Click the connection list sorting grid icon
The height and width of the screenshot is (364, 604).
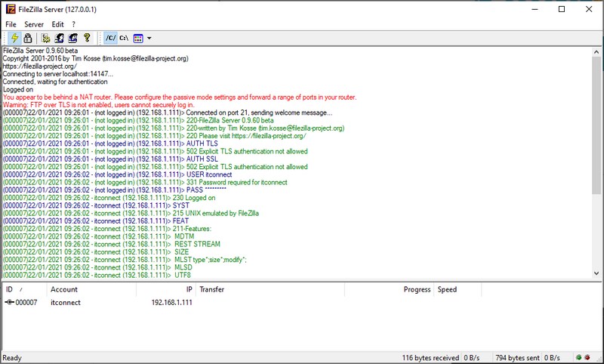[138, 38]
